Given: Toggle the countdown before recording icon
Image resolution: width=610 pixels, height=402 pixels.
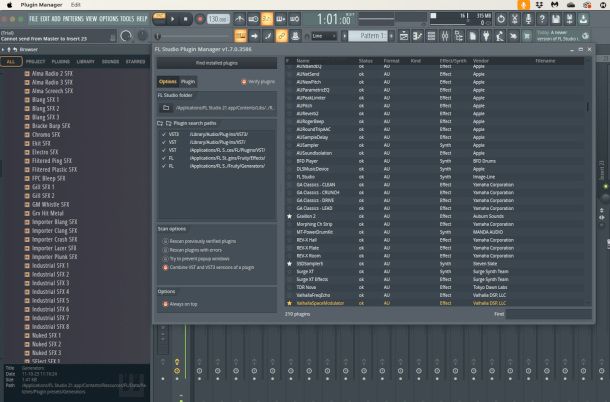Looking at the screenshot, I should click(x=267, y=19).
